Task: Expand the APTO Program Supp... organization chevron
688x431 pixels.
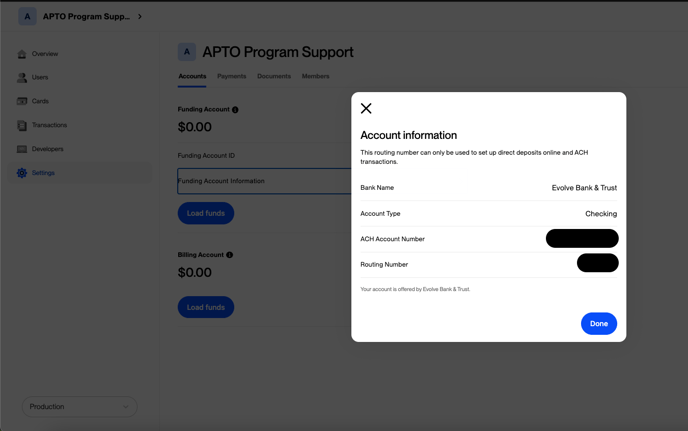Action: click(140, 16)
